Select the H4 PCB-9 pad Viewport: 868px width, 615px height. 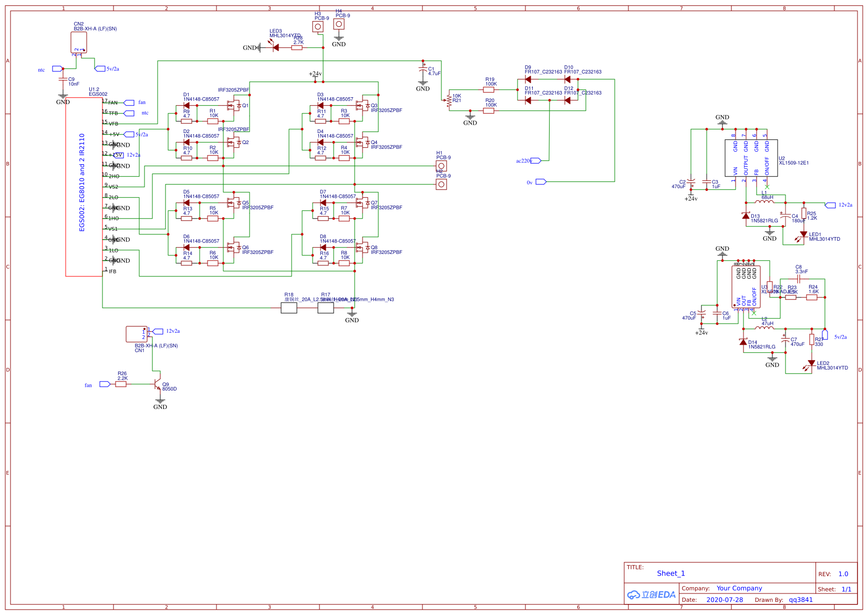point(339,24)
